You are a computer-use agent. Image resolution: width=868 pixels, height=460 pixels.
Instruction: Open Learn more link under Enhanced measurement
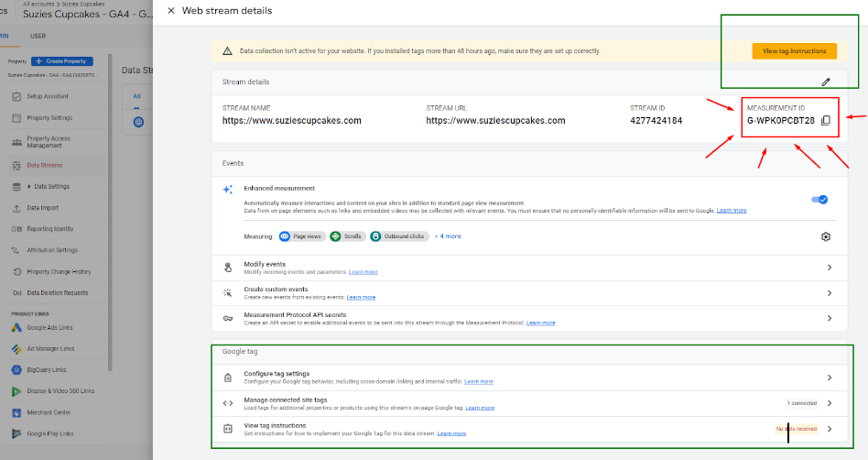pos(732,211)
